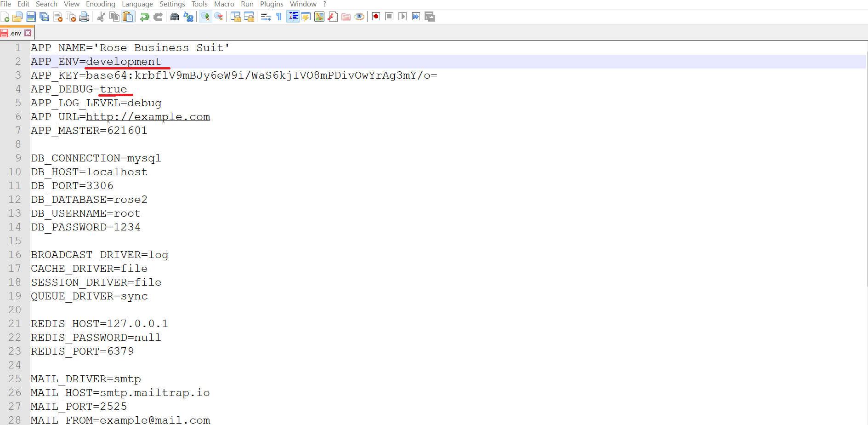Select the .env file tab
The height and width of the screenshot is (425, 868).
click(16, 33)
